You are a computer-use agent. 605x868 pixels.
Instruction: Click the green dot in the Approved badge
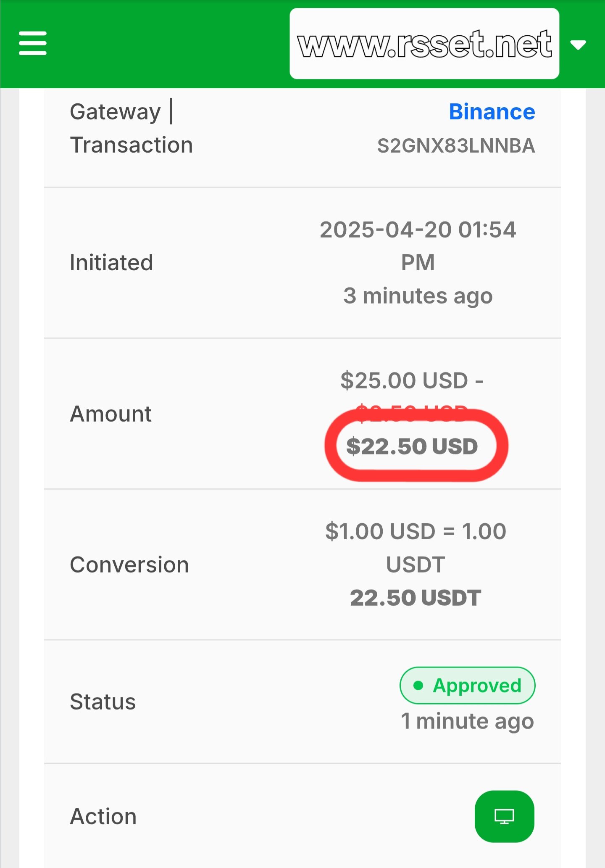coord(418,686)
